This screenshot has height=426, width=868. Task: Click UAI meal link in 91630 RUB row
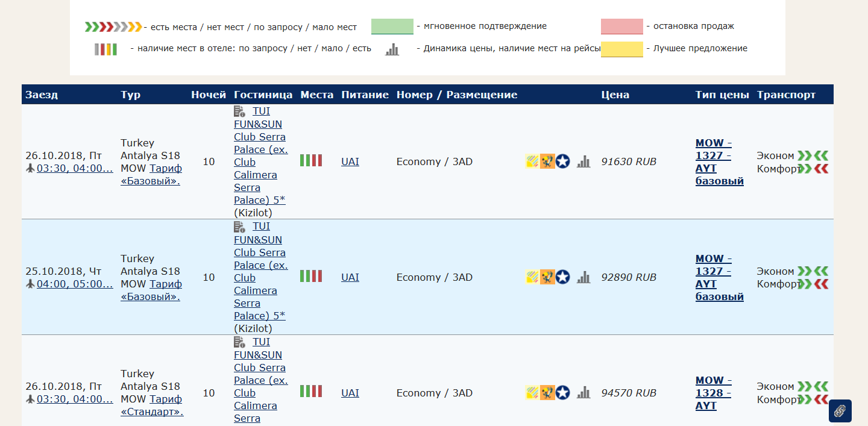coord(350,161)
